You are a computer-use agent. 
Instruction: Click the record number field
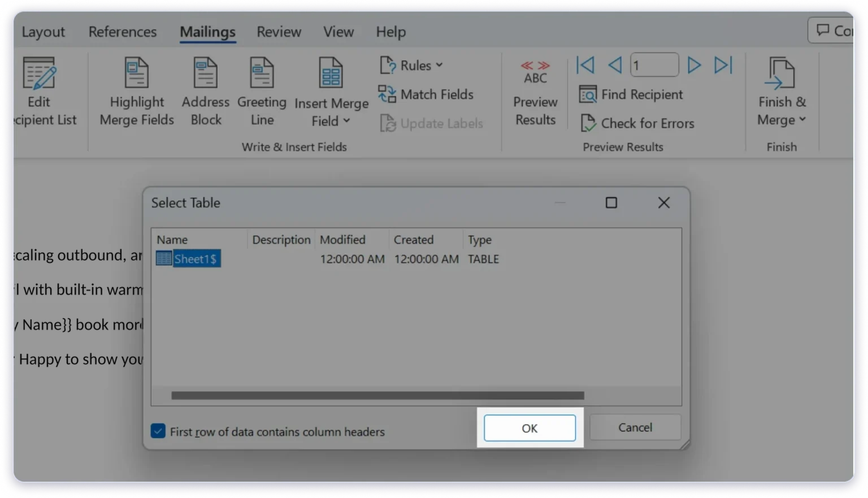pyautogui.click(x=654, y=65)
